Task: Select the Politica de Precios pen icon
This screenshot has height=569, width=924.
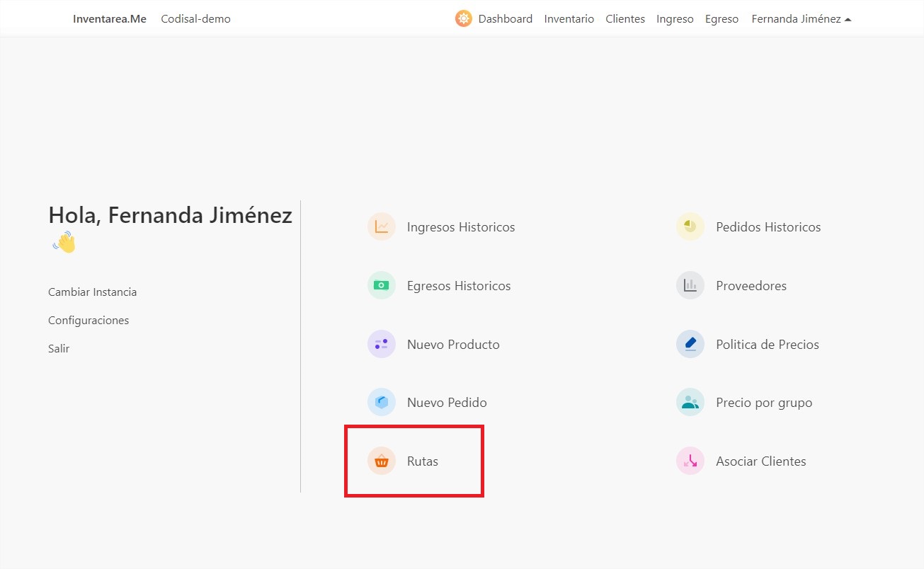Action: 690,344
